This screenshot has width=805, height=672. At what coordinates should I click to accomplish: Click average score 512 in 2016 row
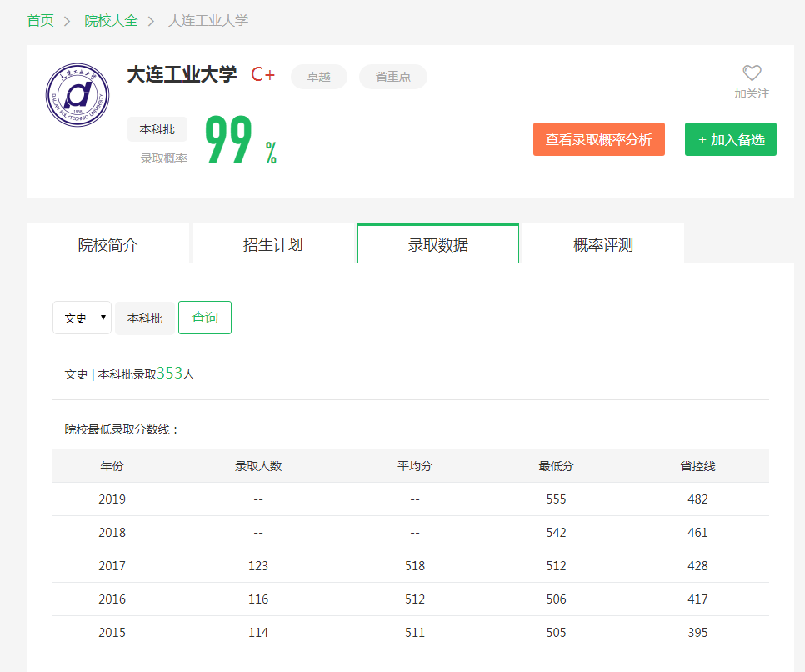pos(415,599)
